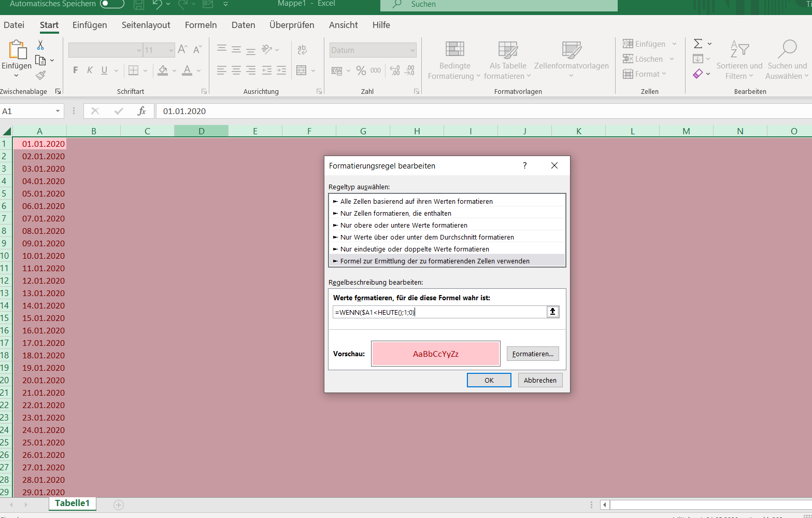Image resolution: width=812 pixels, height=518 pixels.
Task: Click Abbrechen in the dialog
Action: [x=540, y=380]
